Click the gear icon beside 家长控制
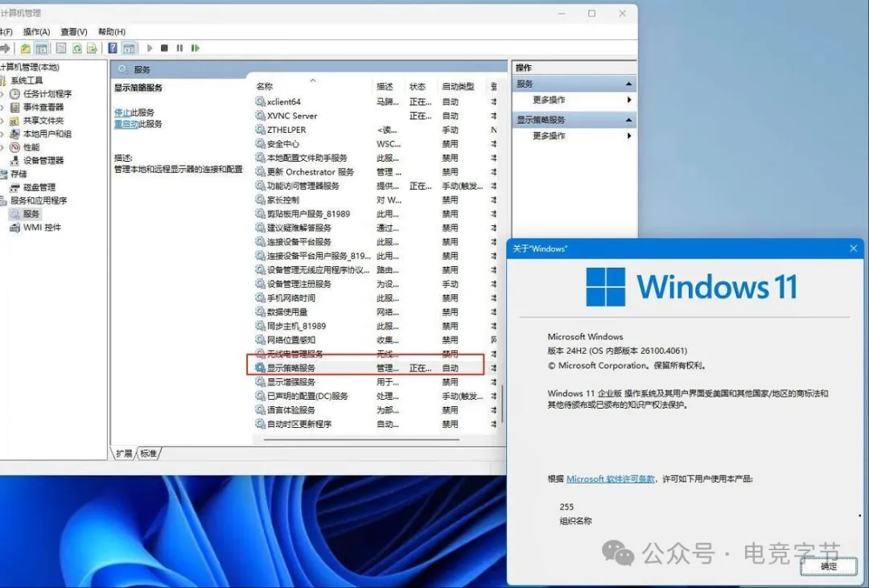The height and width of the screenshot is (588, 869). point(260,199)
